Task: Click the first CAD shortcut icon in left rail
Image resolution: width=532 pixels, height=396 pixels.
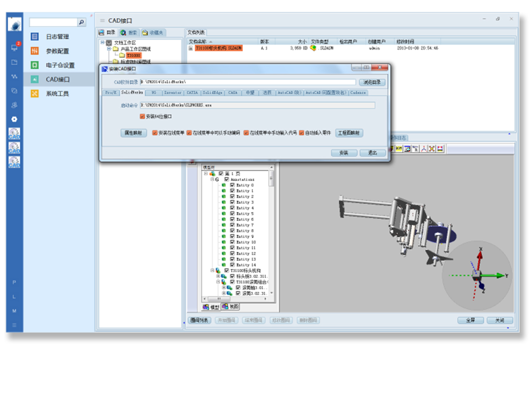Action: coord(14,133)
